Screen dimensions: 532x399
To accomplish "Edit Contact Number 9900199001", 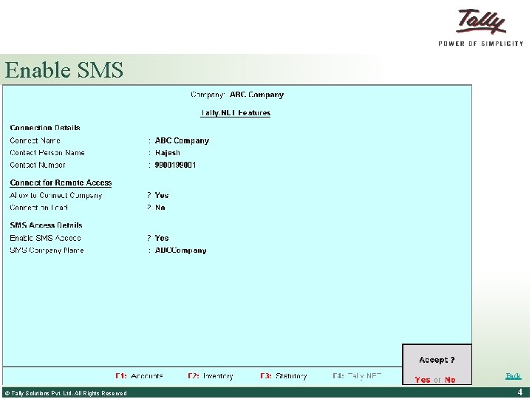I will (175, 165).
